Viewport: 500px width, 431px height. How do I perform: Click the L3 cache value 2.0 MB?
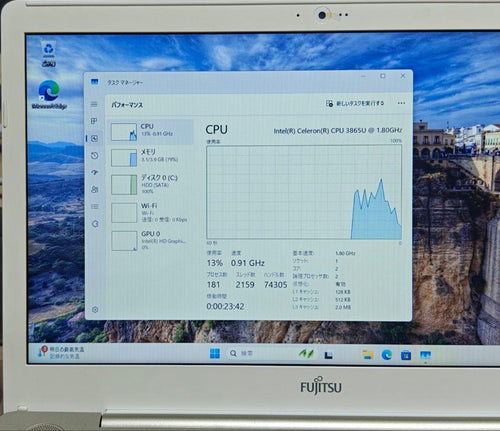[343, 307]
